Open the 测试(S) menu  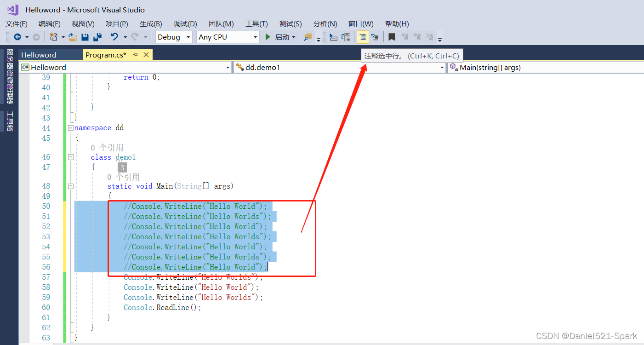point(291,24)
